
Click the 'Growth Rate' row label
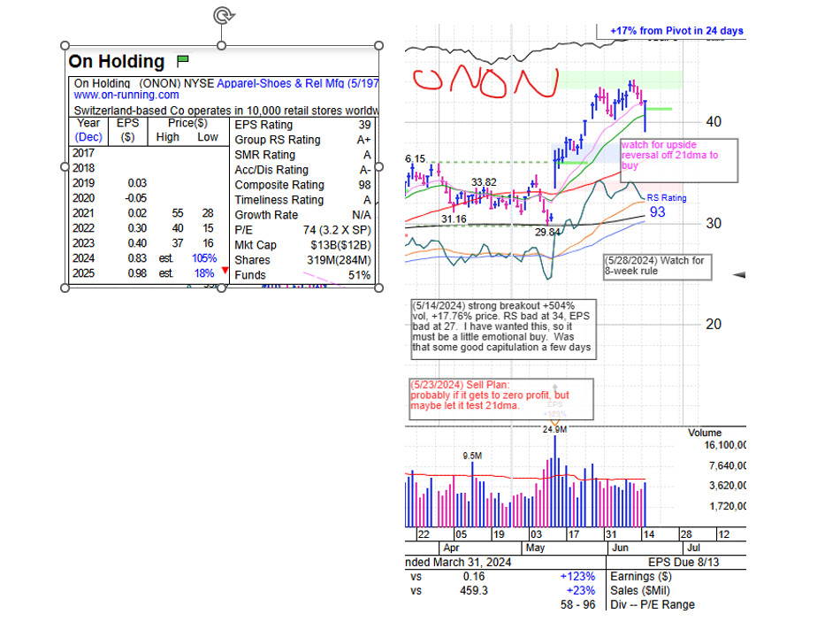click(x=266, y=215)
